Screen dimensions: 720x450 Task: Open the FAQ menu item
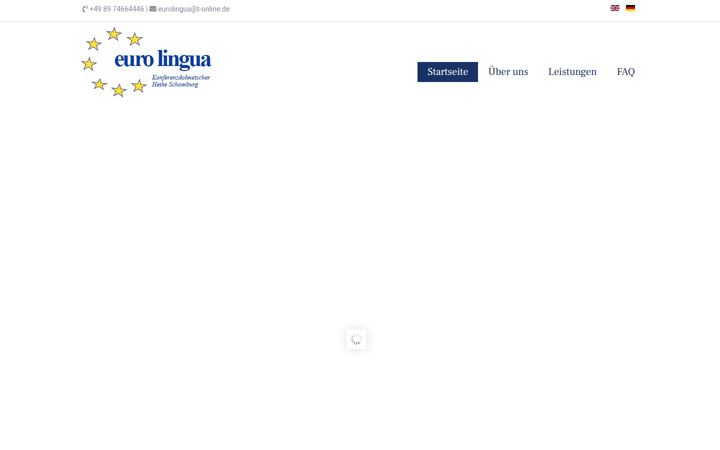625,72
